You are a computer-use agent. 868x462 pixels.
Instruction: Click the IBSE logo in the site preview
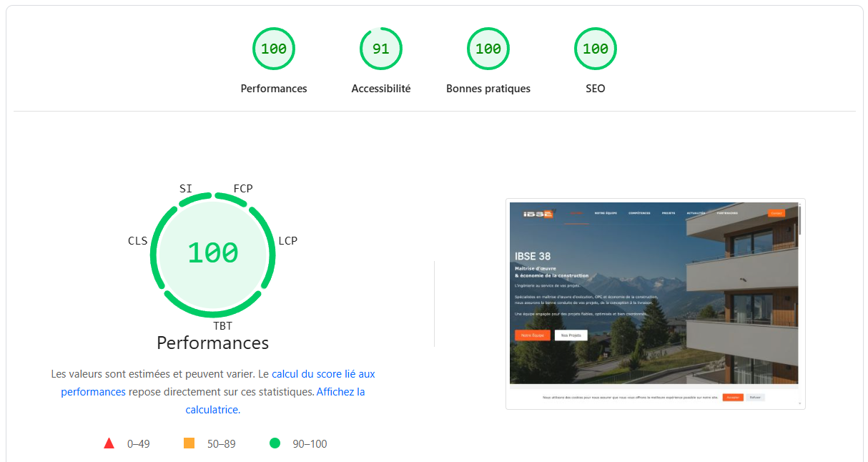[x=538, y=213]
